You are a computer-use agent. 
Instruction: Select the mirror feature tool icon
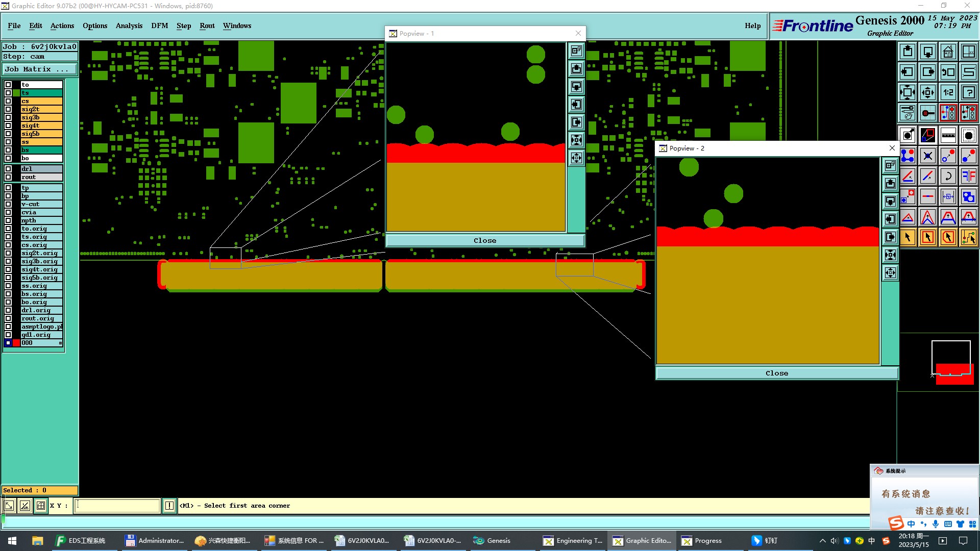click(968, 176)
